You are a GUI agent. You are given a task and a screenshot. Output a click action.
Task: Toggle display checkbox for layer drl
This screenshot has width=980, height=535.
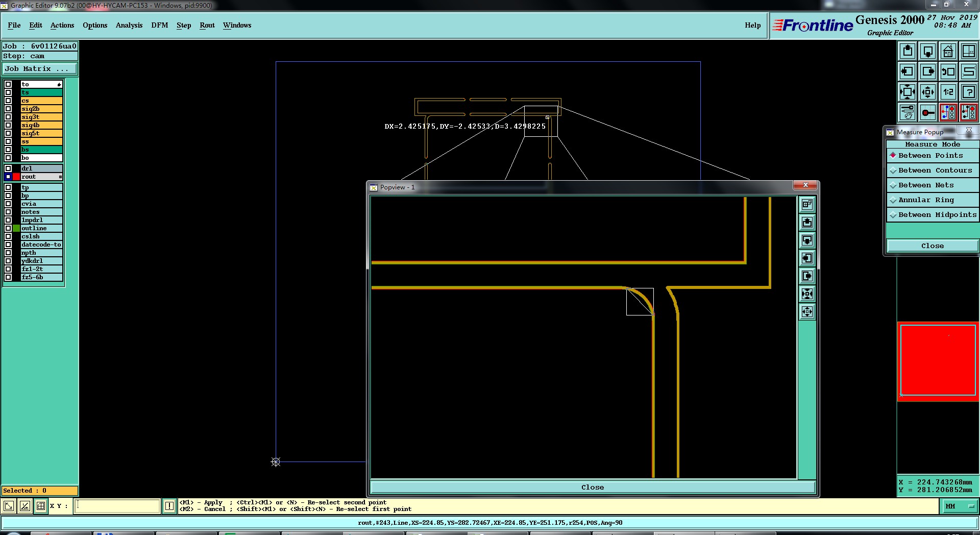(8, 168)
